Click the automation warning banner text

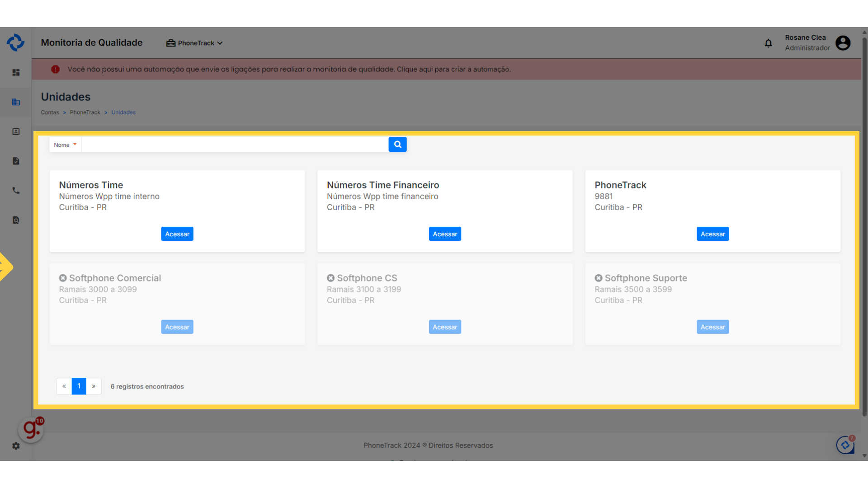tap(289, 69)
